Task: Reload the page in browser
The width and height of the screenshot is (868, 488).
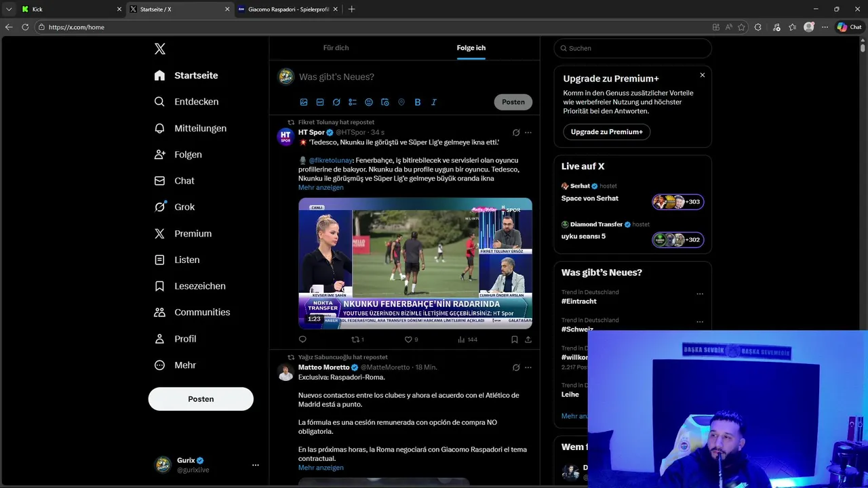Action: 25,27
